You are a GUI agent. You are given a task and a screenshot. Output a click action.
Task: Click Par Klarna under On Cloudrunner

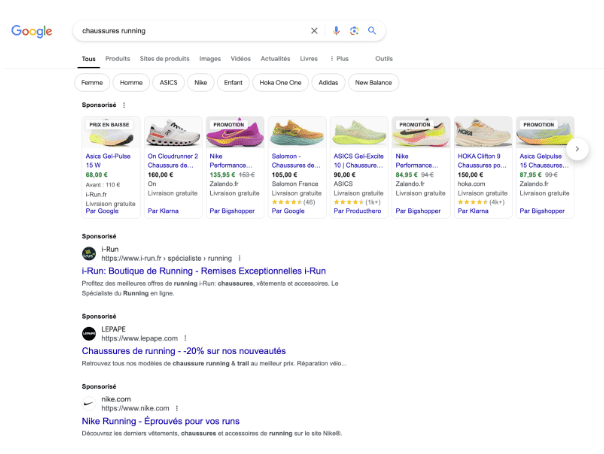click(x=163, y=211)
